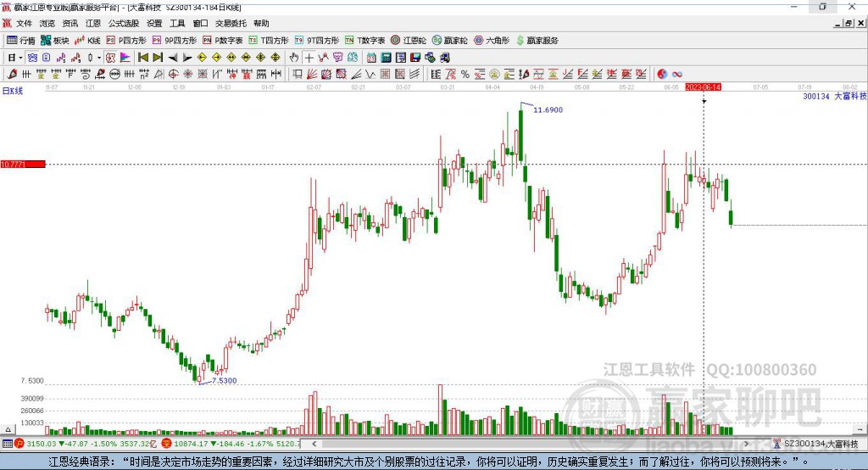
Task: Open the 交易委托 menu
Action: pos(231,23)
